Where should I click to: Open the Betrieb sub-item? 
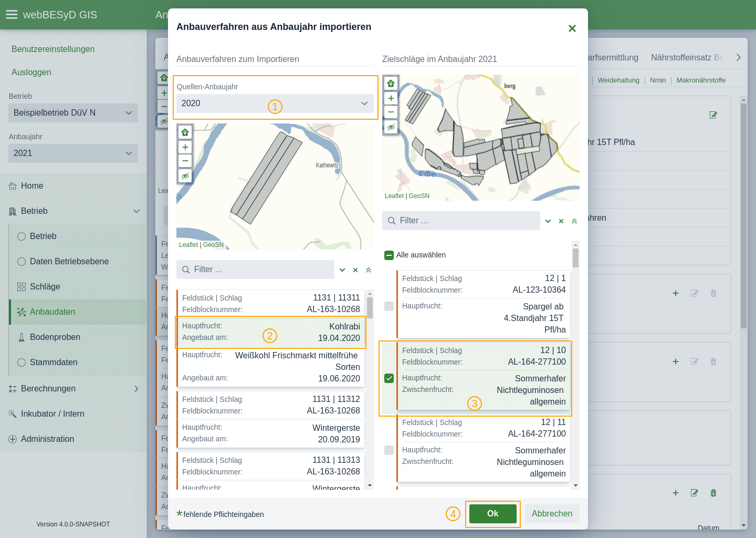78,236
